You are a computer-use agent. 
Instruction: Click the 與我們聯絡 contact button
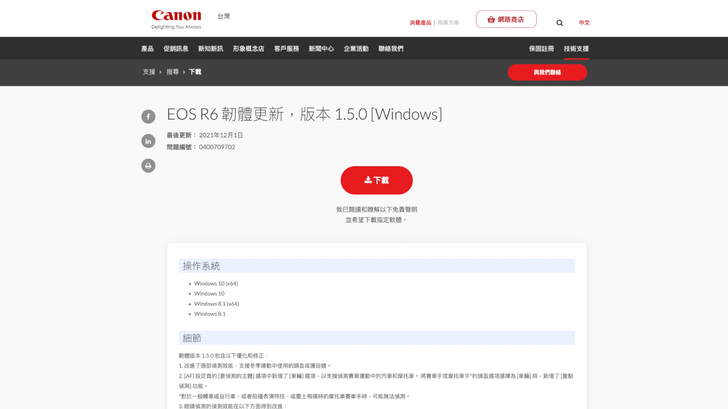547,72
